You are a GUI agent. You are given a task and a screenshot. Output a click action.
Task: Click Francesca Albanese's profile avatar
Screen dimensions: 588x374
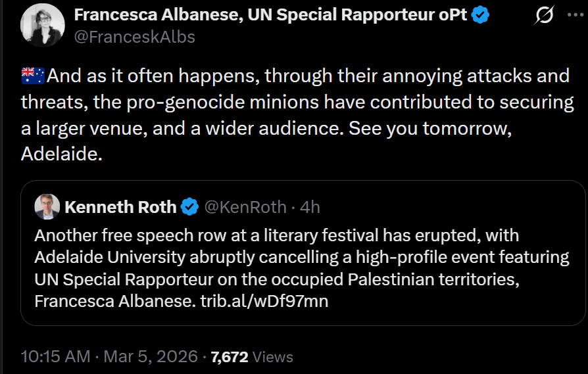click(x=42, y=25)
